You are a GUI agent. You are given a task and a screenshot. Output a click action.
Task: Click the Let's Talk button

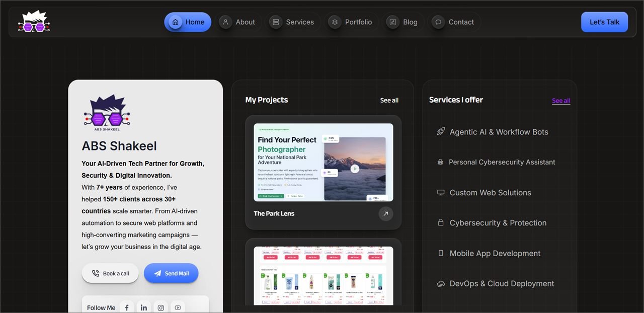(x=605, y=22)
